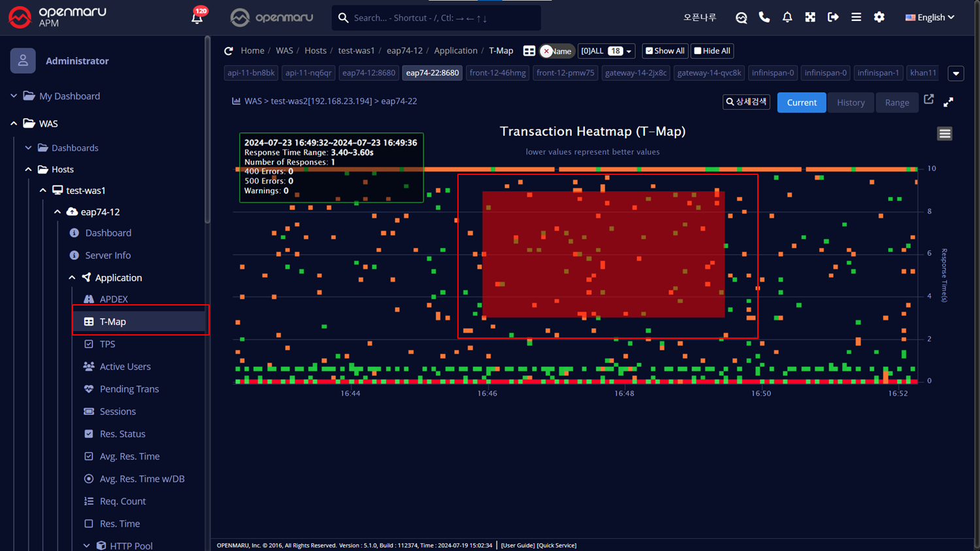Open the chart in new window icon

928,100
